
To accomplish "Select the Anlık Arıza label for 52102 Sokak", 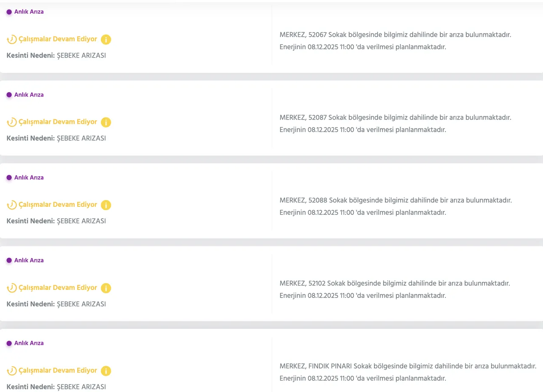I will (x=29, y=260).
